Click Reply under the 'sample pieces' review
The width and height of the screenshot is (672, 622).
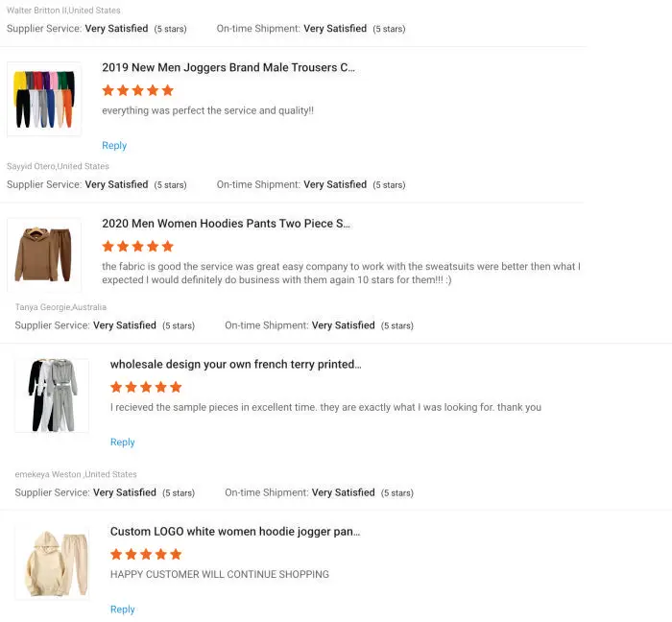[x=123, y=443]
